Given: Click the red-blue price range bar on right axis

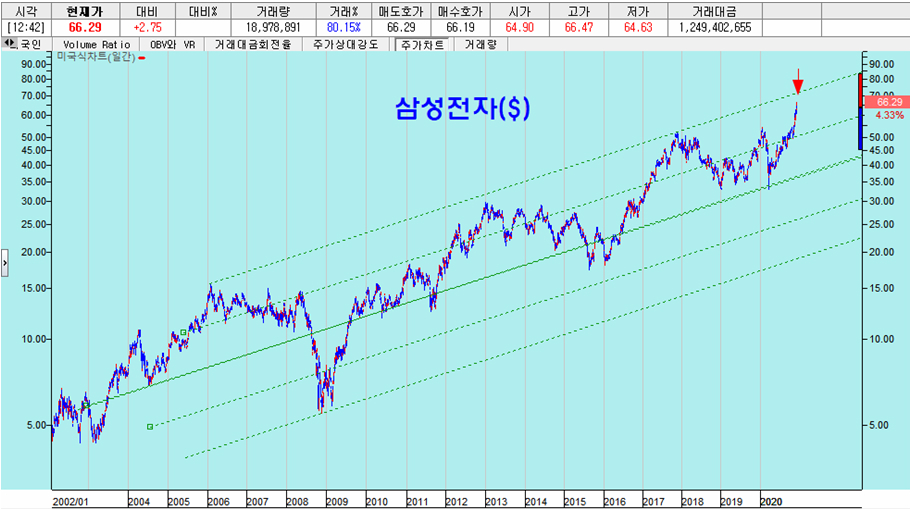Looking at the screenshot, I should pos(861,111).
